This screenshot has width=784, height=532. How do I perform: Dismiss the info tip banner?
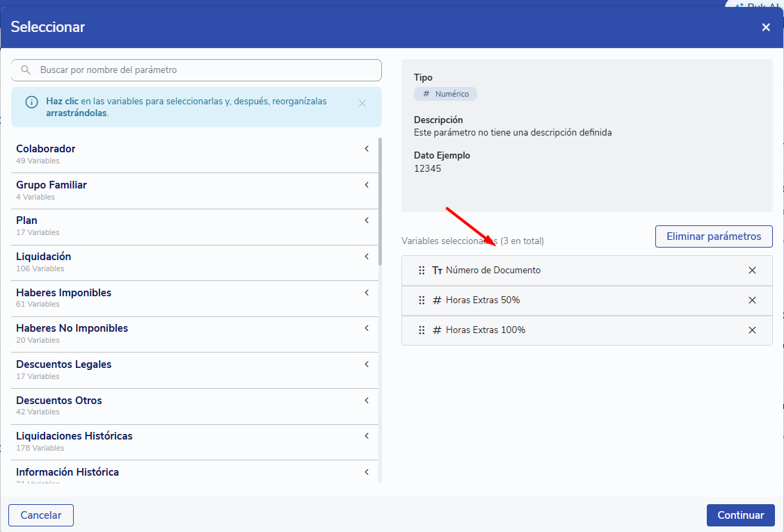point(362,104)
